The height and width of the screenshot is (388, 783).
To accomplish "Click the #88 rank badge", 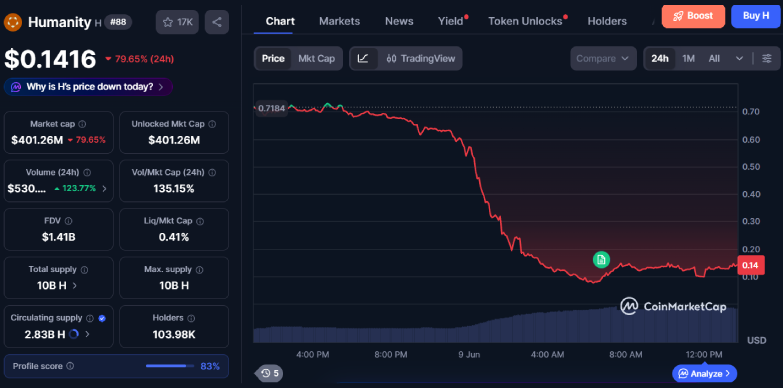I will [x=118, y=22].
